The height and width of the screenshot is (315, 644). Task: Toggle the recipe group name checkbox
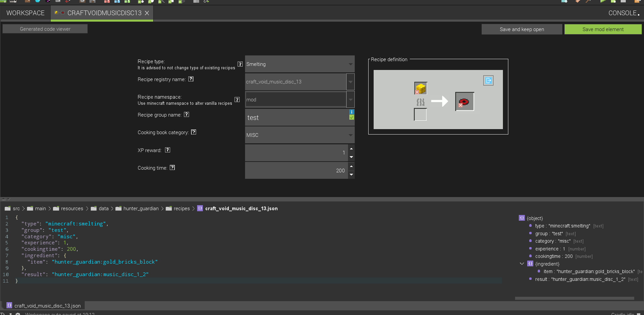click(352, 117)
